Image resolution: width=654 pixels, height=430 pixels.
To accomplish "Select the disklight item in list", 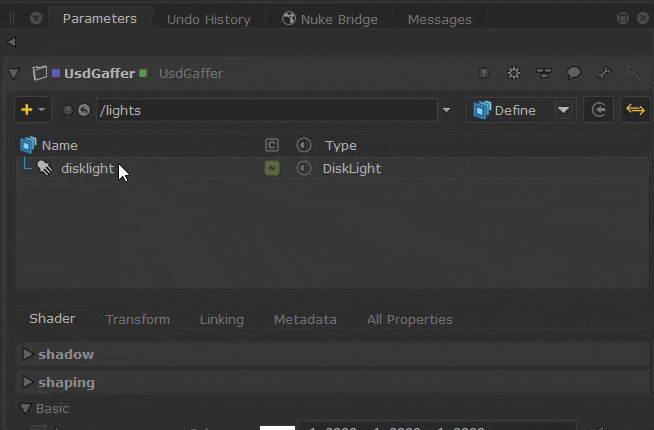I will (x=87, y=169).
